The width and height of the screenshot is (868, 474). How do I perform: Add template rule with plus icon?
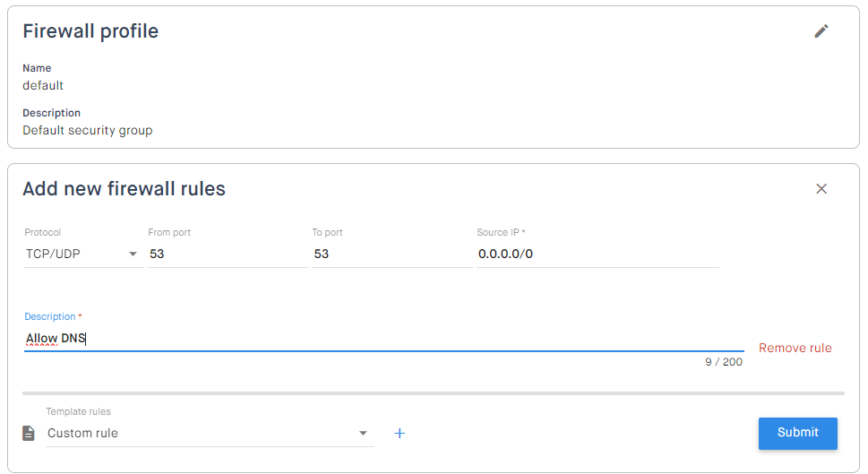click(400, 433)
